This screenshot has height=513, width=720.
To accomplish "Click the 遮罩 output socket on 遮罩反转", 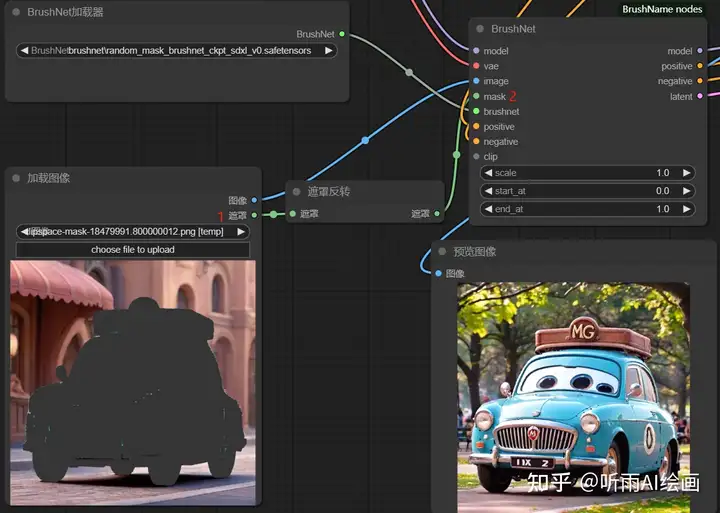I will tap(437, 214).
